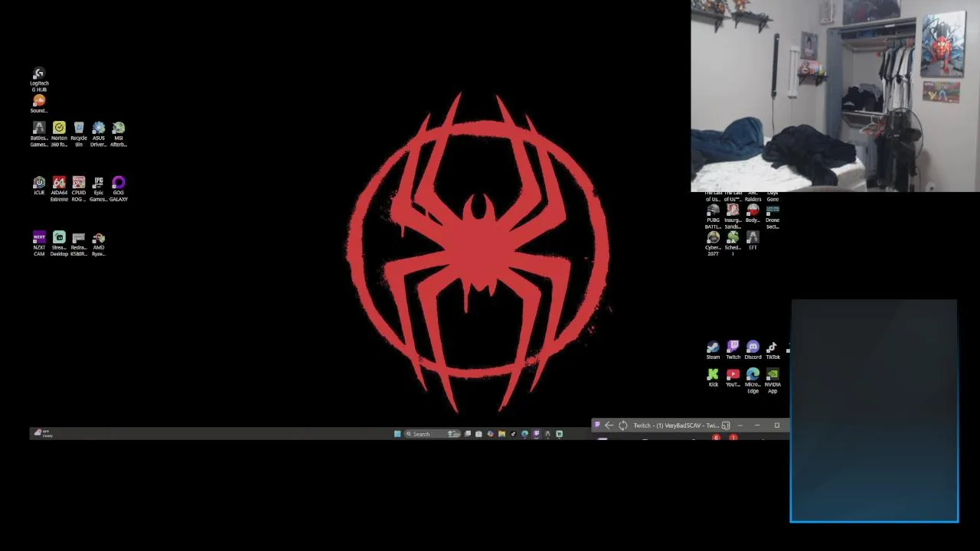Click the Twitch VeryBadSCAV window title

pyautogui.click(x=676, y=425)
